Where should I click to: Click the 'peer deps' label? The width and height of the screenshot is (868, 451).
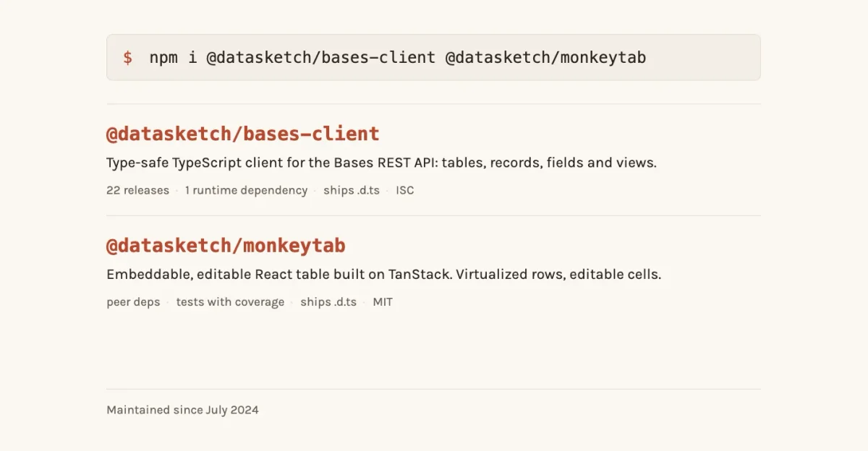point(133,302)
